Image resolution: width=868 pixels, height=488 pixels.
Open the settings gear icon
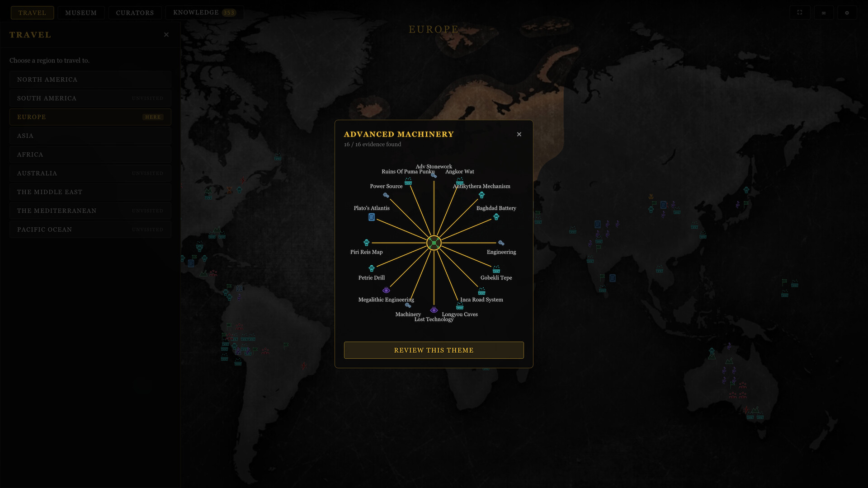coord(847,13)
